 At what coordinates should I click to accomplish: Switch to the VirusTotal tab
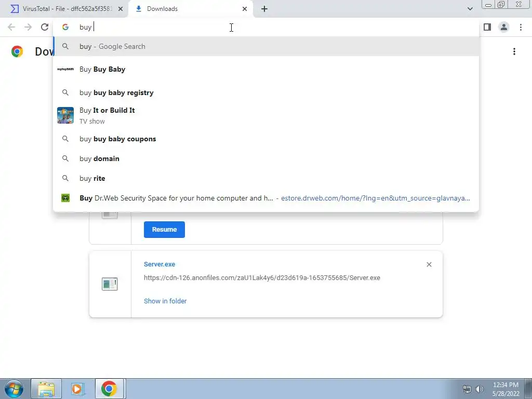[x=64, y=9]
